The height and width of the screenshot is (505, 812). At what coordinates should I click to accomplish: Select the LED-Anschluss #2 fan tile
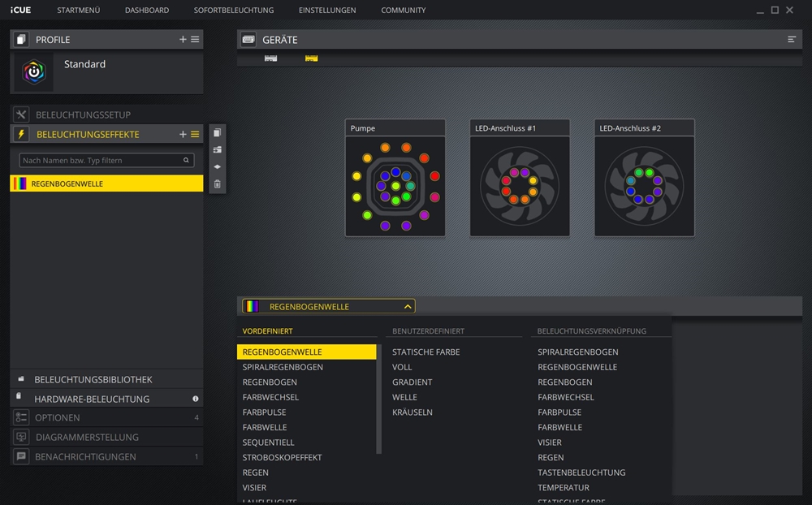coord(644,178)
